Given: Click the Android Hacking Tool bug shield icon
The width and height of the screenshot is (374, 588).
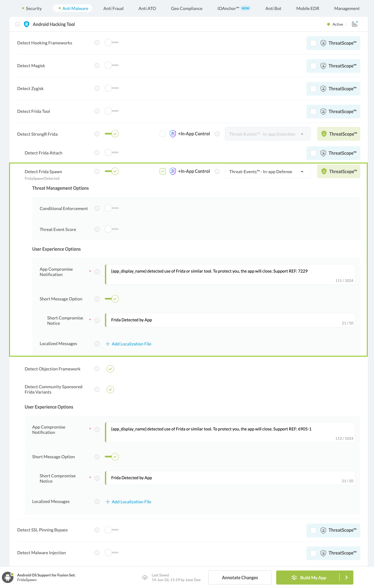Looking at the screenshot, I should click(27, 24).
